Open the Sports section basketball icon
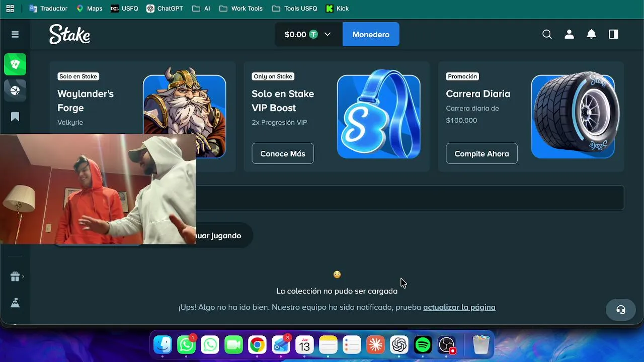Viewport: 644px width, 362px height. [15, 90]
